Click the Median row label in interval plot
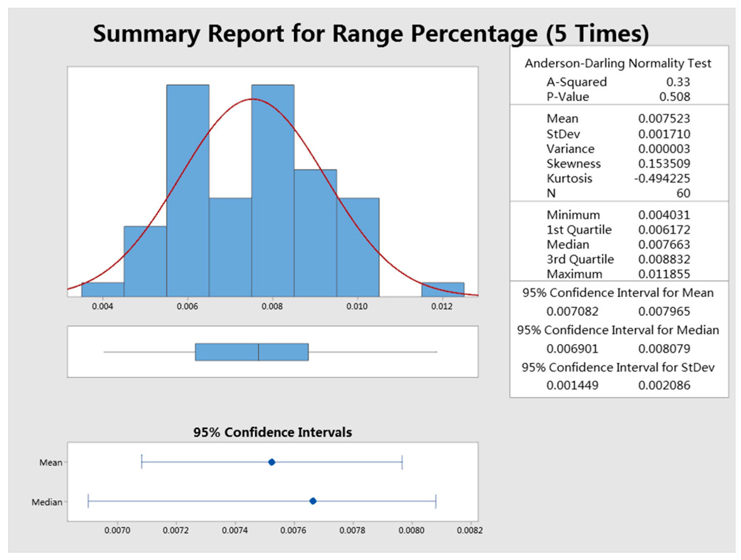The height and width of the screenshot is (560, 741). pyautogui.click(x=47, y=502)
